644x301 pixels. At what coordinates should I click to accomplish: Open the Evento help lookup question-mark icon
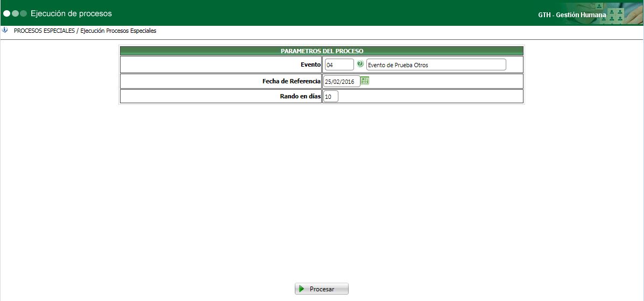pyautogui.click(x=360, y=64)
